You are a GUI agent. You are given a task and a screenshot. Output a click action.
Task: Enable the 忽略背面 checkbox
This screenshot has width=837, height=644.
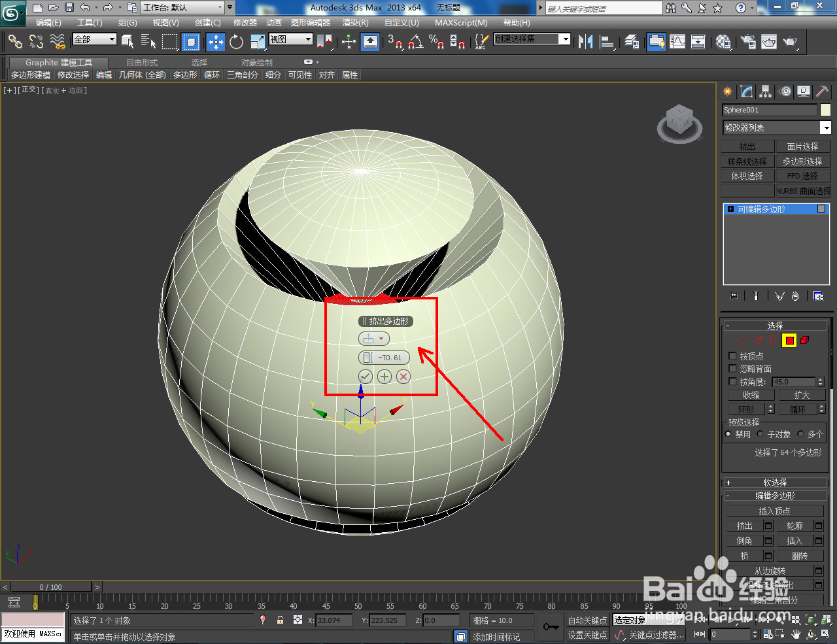tap(732, 367)
